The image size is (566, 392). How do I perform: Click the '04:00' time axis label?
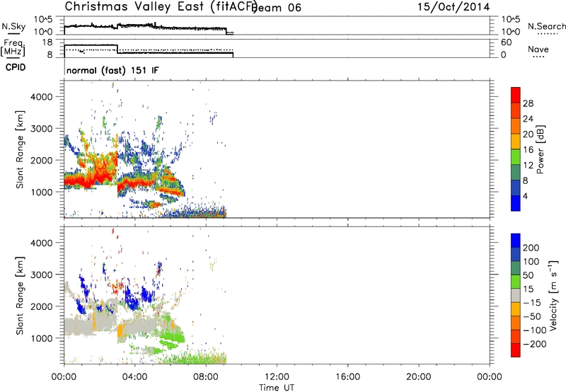tap(134, 377)
